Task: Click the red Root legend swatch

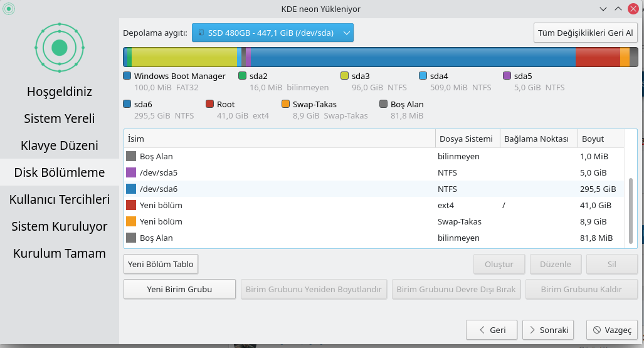Action: (210, 104)
